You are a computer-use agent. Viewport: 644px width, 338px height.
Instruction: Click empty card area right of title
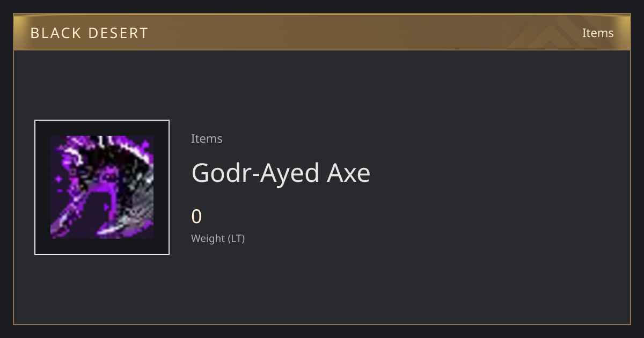pos(499,173)
